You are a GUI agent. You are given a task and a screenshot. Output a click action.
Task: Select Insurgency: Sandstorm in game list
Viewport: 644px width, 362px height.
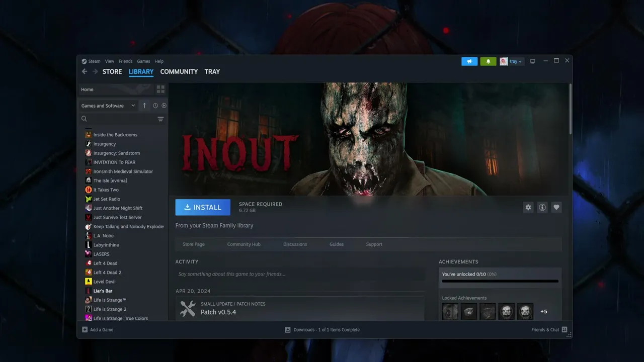[x=117, y=153]
